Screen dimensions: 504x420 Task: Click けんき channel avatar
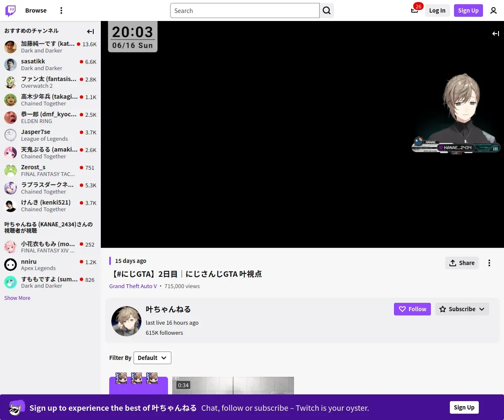pyautogui.click(x=10, y=206)
